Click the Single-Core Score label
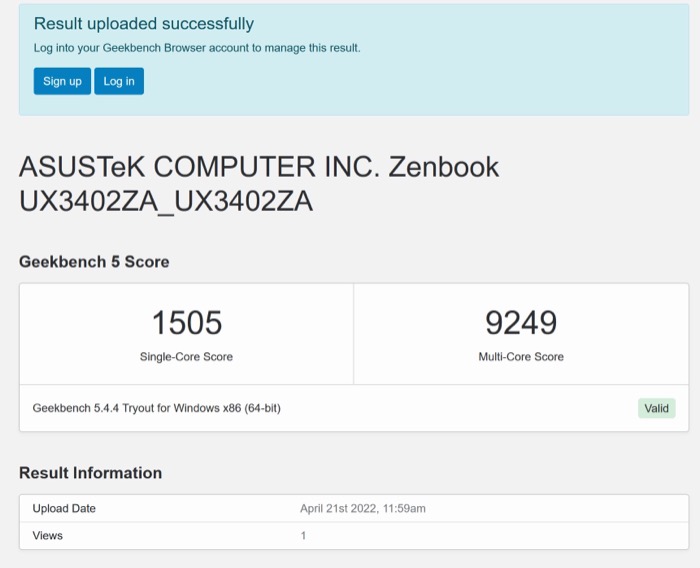 [x=187, y=357]
